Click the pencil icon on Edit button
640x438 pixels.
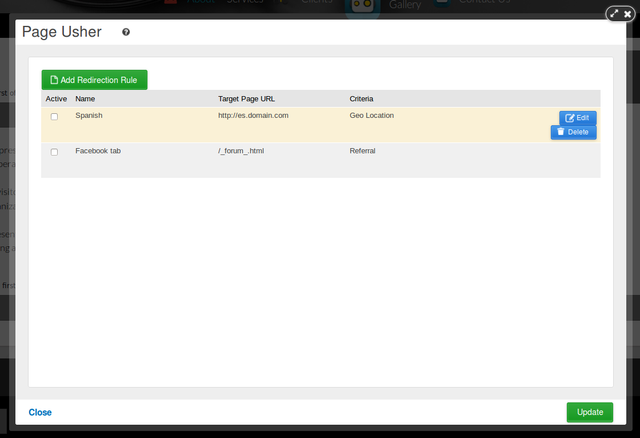tap(569, 118)
